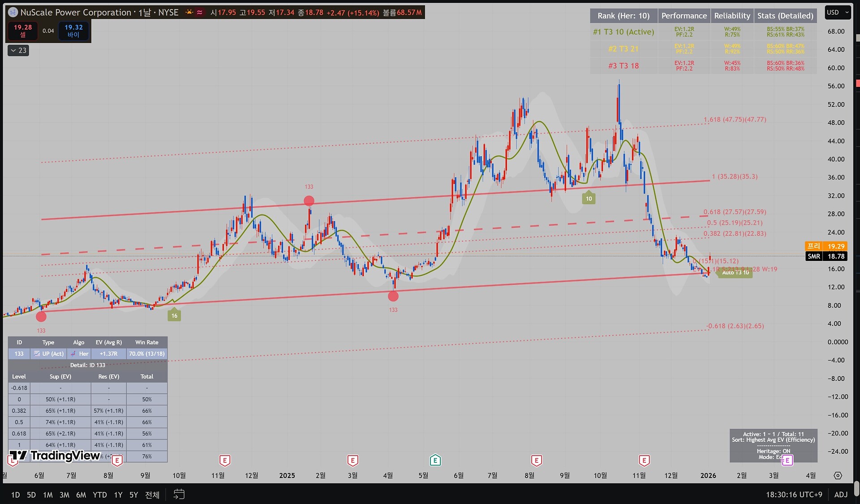Viewport: 860px width, 504px height.
Task: Click the earnings marker above March 2025
Action: tap(353, 460)
